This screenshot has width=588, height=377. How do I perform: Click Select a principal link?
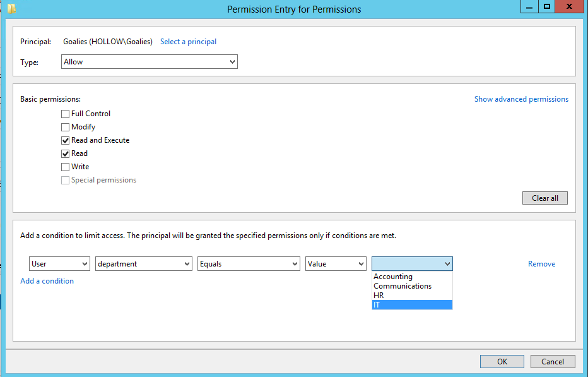click(188, 42)
